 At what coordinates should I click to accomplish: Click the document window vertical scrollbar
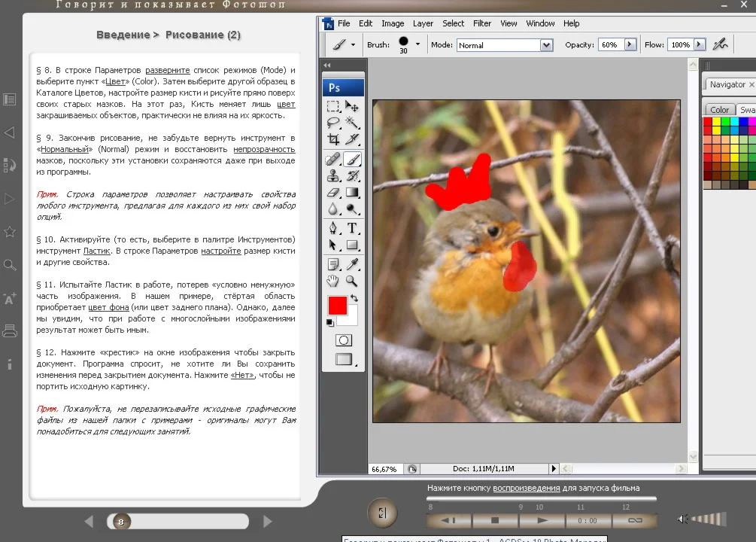pyautogui.click(x=692, y=263)
